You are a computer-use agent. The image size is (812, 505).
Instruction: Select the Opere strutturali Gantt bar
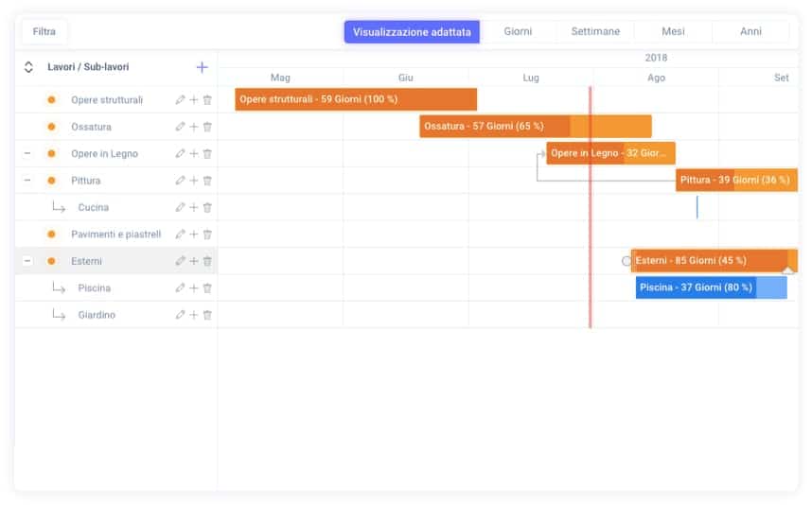coord(356,99)
